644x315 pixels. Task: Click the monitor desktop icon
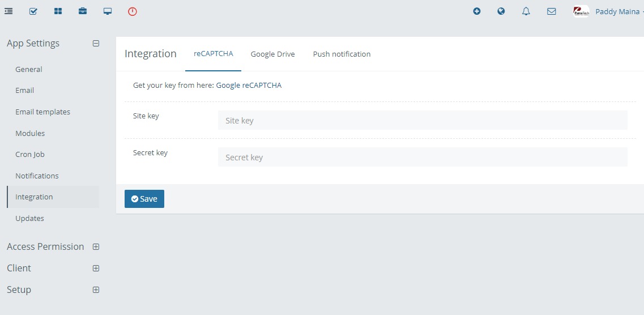point(108,11)
